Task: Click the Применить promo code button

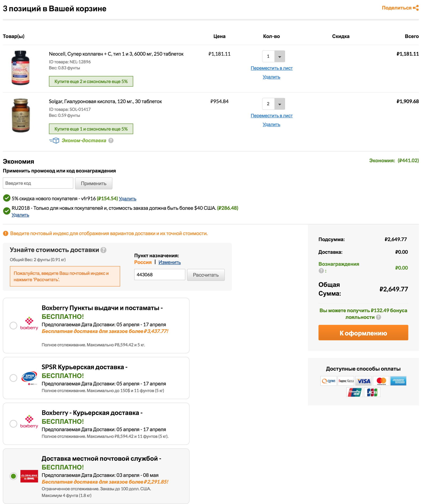Action: [94, 183]
